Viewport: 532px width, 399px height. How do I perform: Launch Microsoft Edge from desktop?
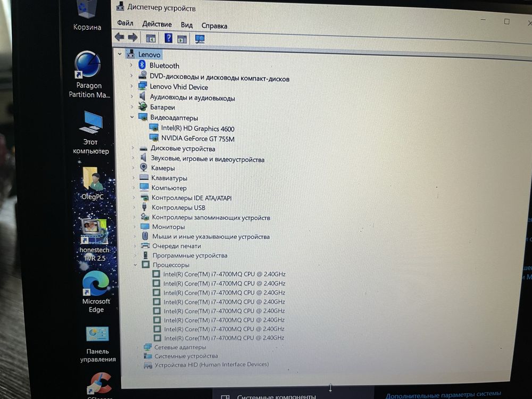point(96,292)
